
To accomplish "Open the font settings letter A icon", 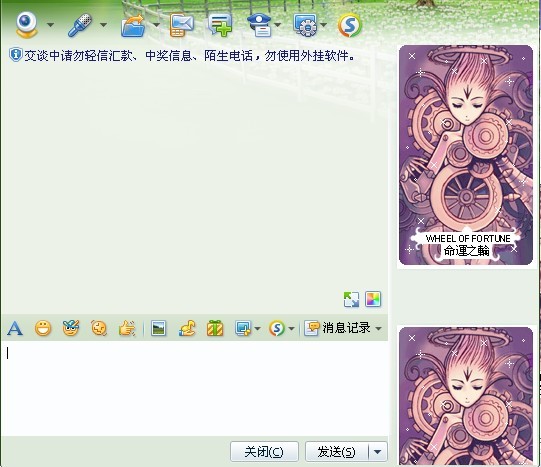I will pos(15,328).
